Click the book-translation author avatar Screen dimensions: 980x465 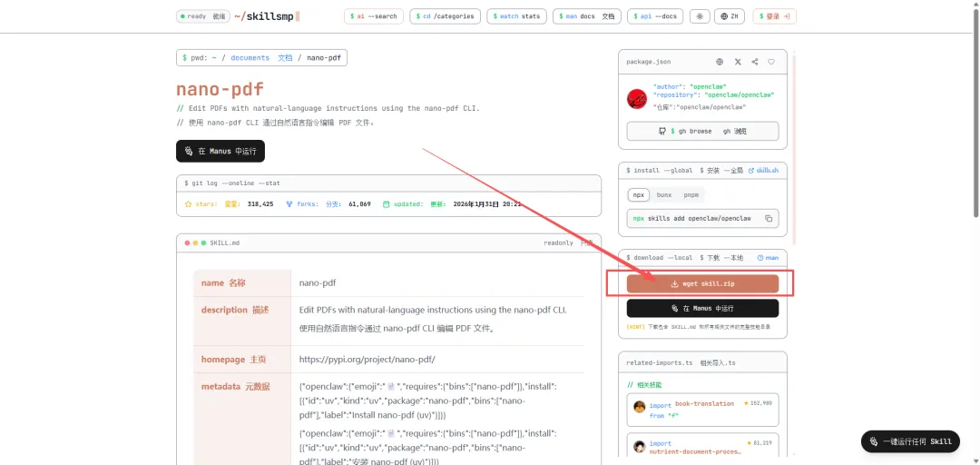tap(640, 407)
